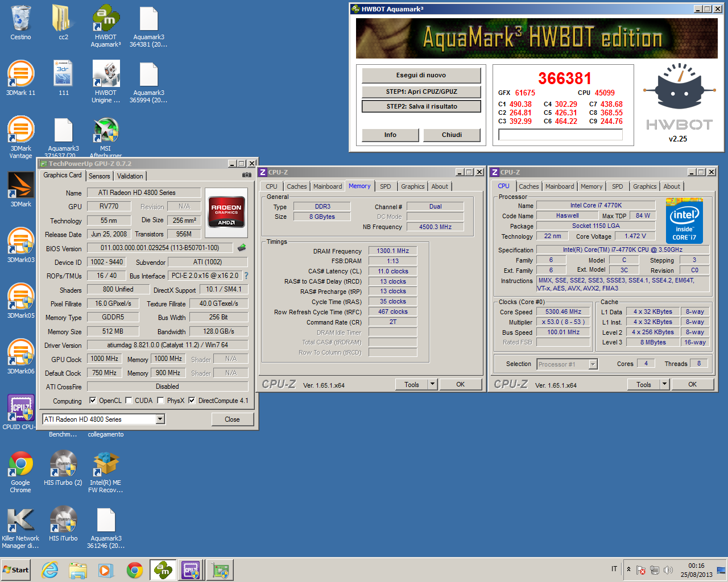728x582 pixels.
Task: Click OK in the CPU-Z Memory window
Action: [461, 385]
